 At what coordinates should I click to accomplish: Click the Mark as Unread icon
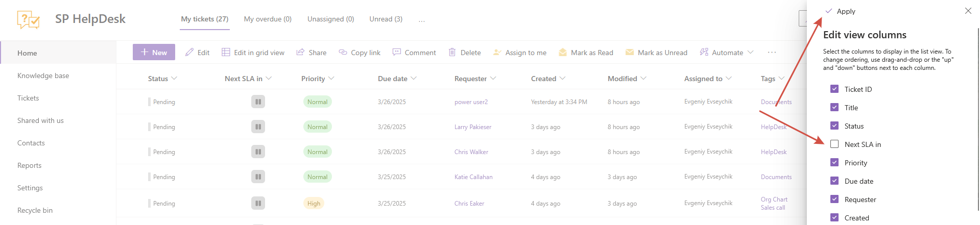[630, 53]
